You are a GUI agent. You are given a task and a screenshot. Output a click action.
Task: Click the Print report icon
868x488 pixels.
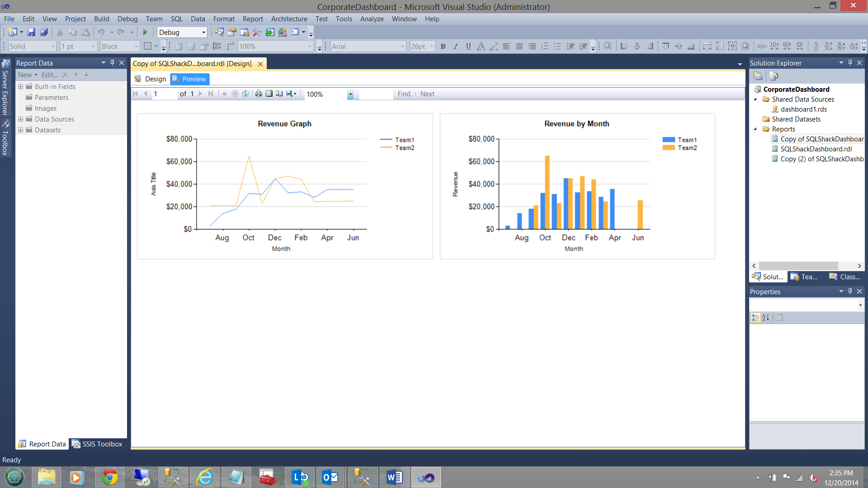(x=259, y=94)
